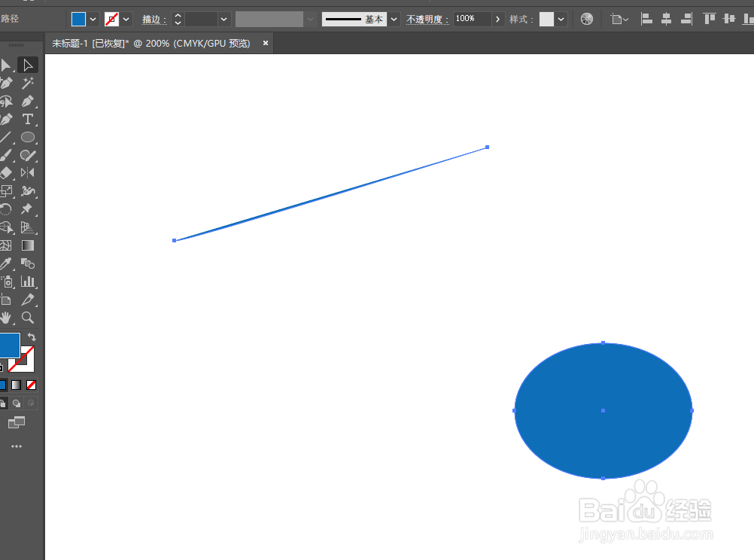Select the Slice tool
Screen dimensions: 754x560
(x=27, y=300)
